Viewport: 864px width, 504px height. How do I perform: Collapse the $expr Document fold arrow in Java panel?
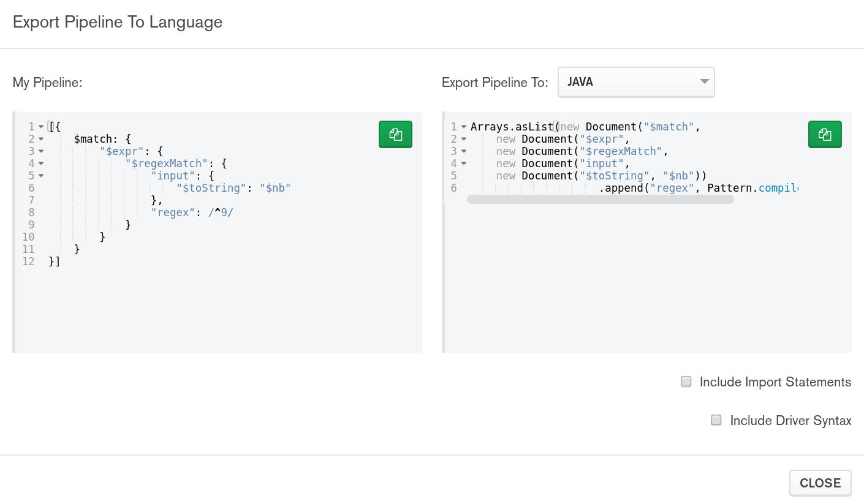[463, 139]
